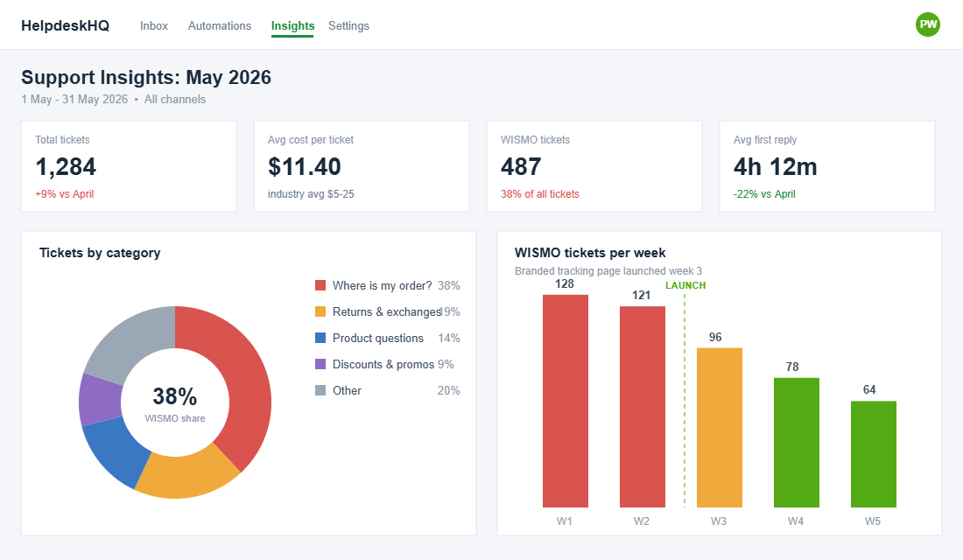Go to the Inbox tab
The width and height of the screenshot is (963, 560).
click(153, 25)
